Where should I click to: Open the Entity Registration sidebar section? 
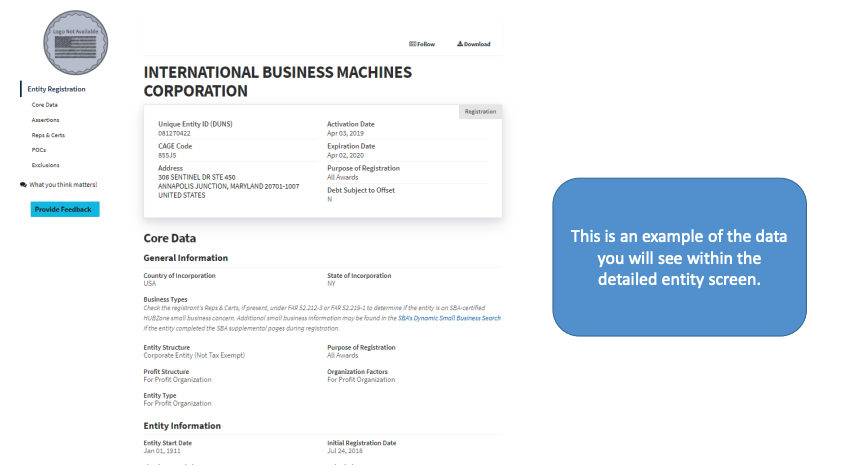point(57,89)
